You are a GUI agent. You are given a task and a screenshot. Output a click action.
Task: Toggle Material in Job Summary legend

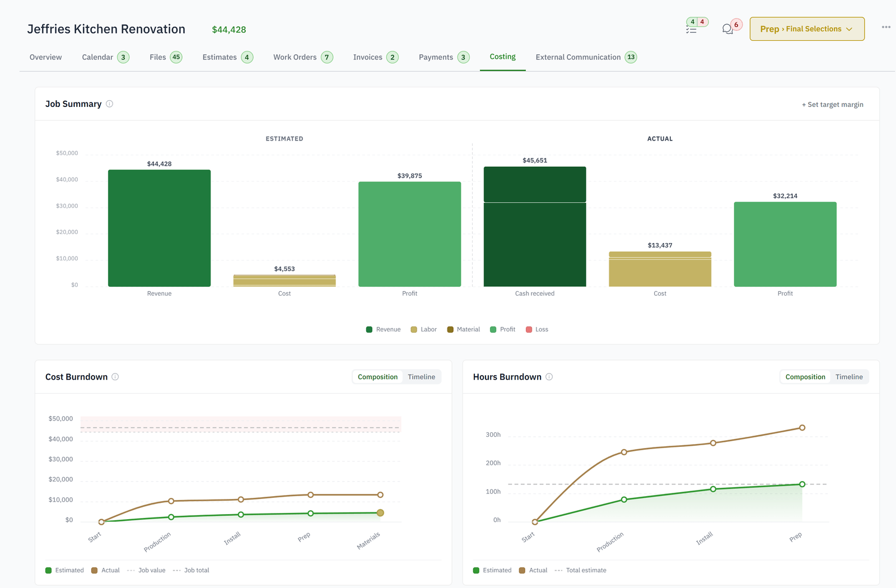pos(464,329)
